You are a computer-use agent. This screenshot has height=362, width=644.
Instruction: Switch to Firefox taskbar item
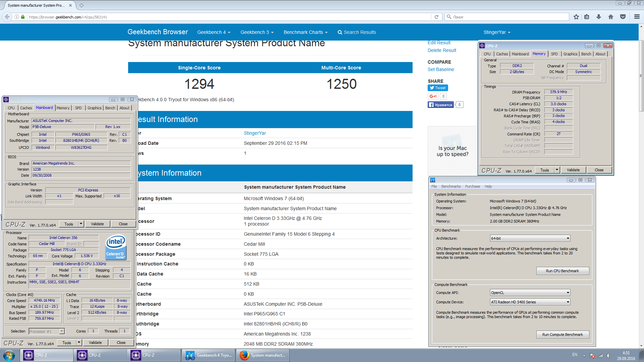tap(263, 355)
